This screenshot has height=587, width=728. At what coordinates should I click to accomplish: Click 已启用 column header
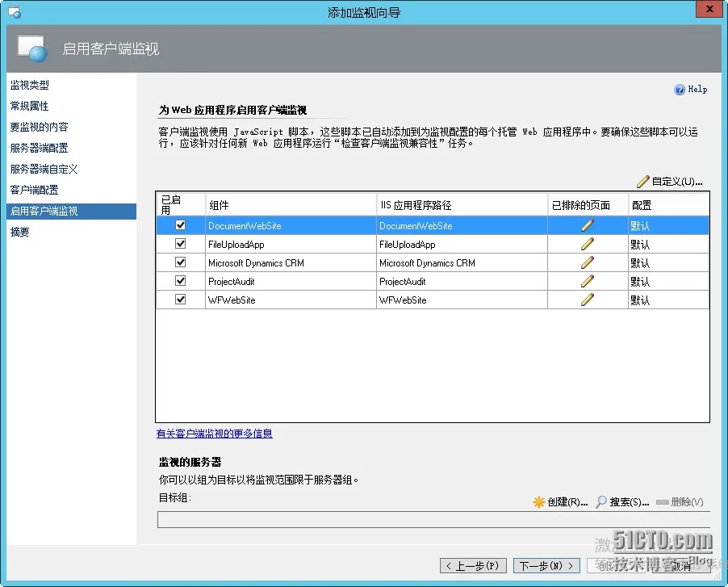pos(181,205)
